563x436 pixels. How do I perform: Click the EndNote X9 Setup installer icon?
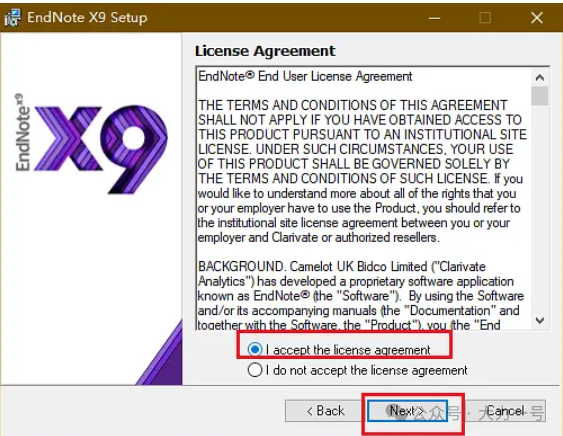pos(13,17)
